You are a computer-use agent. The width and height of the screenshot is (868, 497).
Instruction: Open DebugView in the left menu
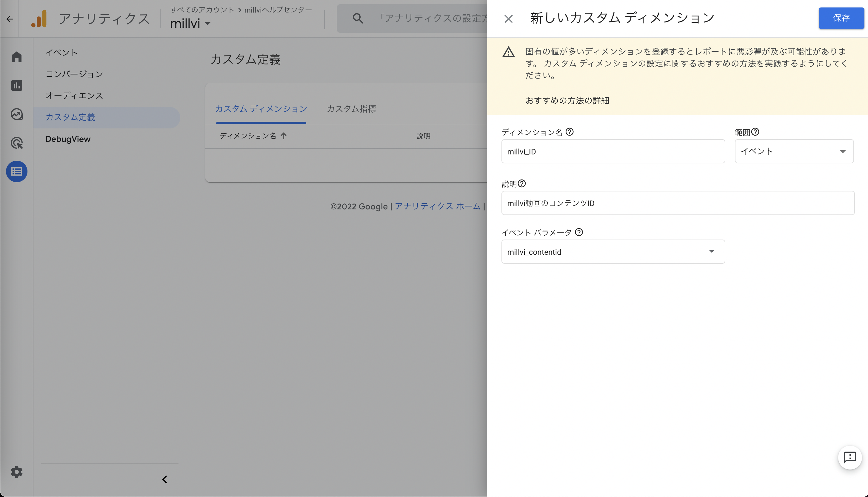68,139
